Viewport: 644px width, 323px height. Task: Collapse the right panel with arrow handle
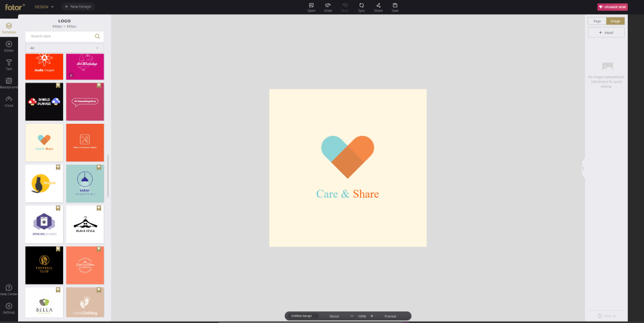(583, 168)
